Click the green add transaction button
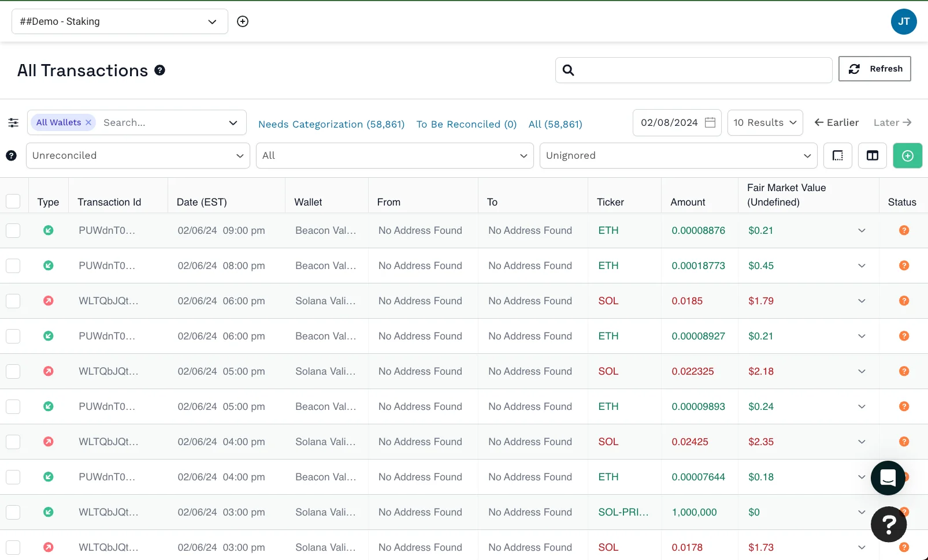Viewport: 928px width, 560px height. click(908, 155)
